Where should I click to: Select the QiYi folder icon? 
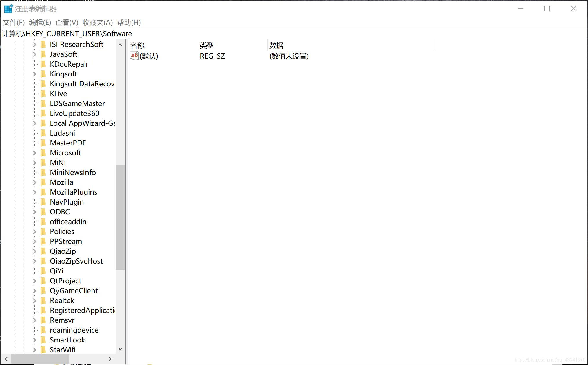coord(43,271)
